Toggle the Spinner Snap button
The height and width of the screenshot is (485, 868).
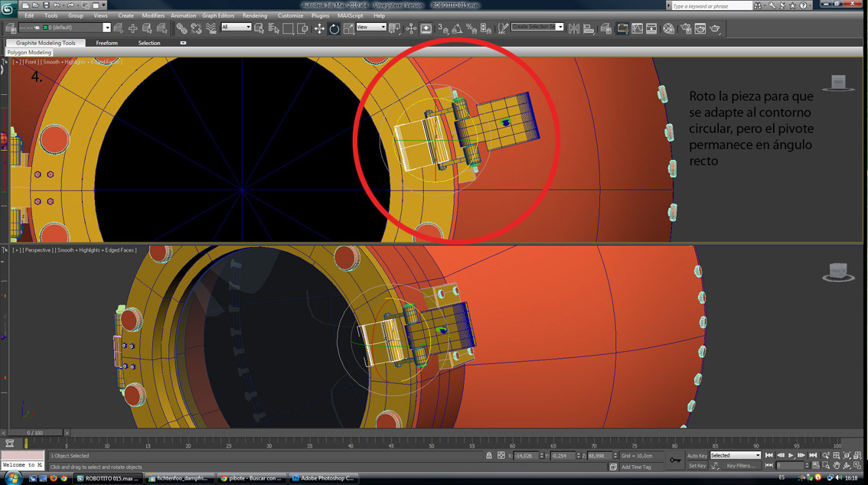click(x=486, y=28)
